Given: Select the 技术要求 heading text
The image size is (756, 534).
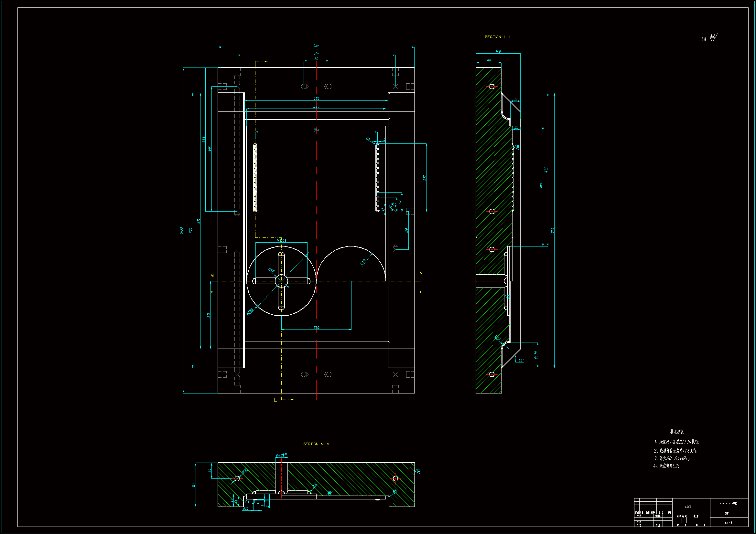Looking at the screenshot, I should pyautogui.click(x=677, y=432).
